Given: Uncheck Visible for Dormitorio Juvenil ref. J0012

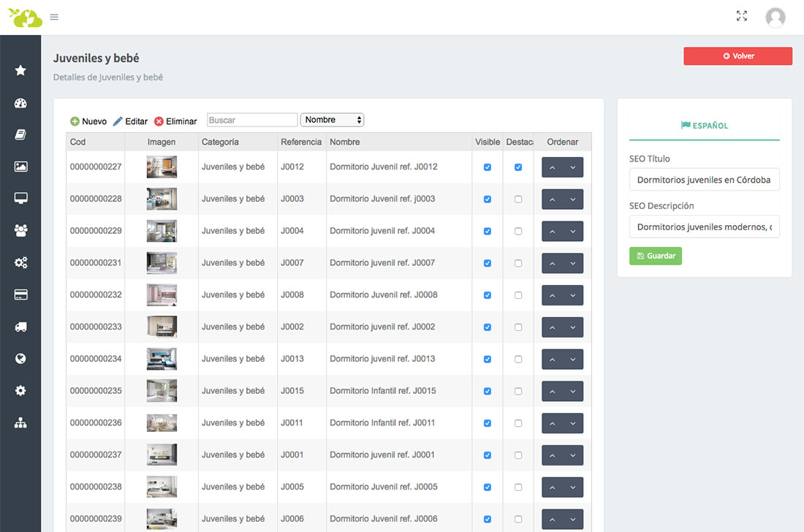Looking at the screenshot, I should [x=488, y=167].
